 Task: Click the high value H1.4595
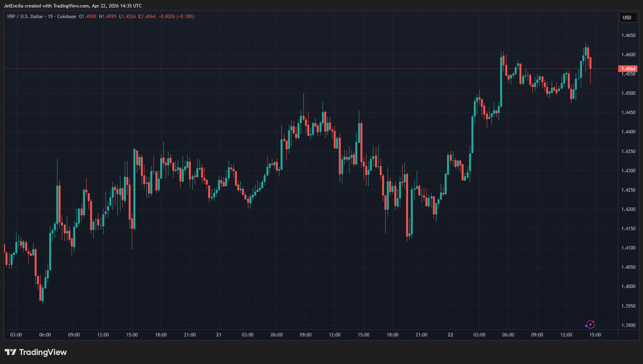click(x=108, y=17)
